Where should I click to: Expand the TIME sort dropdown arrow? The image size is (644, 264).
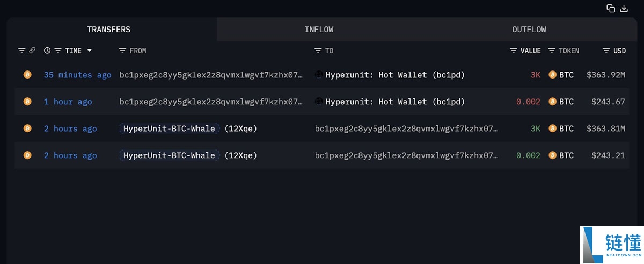[x=89, y=51]
